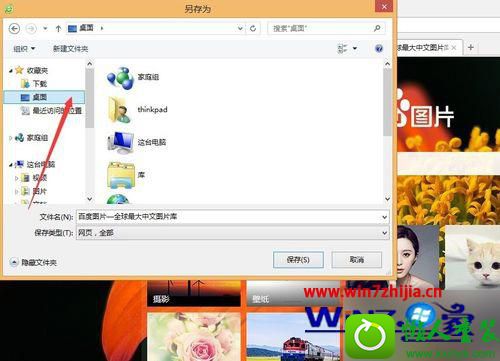
Task: Click the 桌面 breadcrumb in address bar
Action: [x=86, y=28]
